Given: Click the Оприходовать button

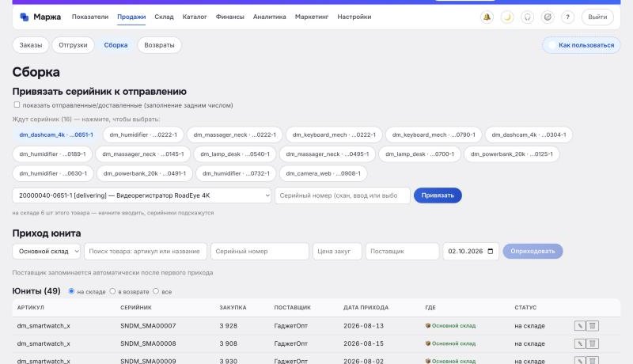Looking at the screenshot, I should [x=533, y=251].
